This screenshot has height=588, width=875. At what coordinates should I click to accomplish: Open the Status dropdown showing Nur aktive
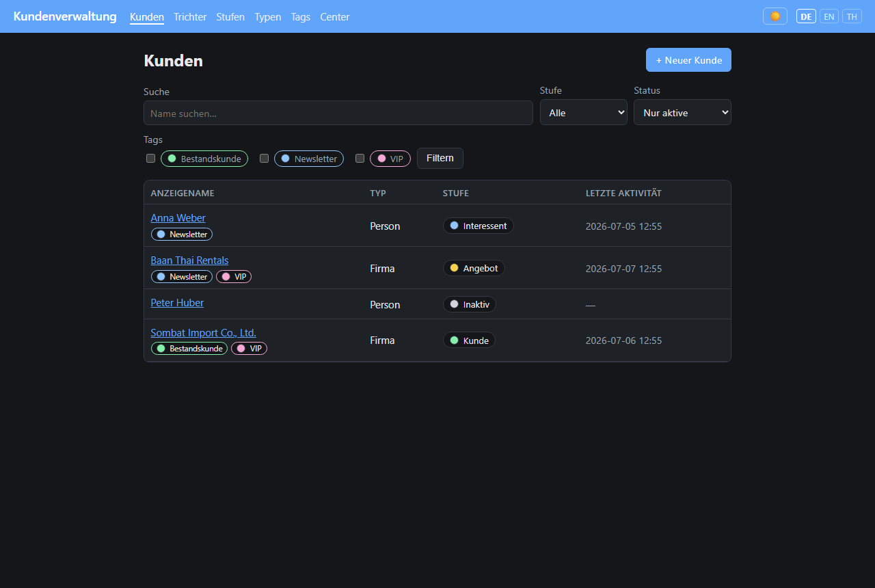pos(682,113)
